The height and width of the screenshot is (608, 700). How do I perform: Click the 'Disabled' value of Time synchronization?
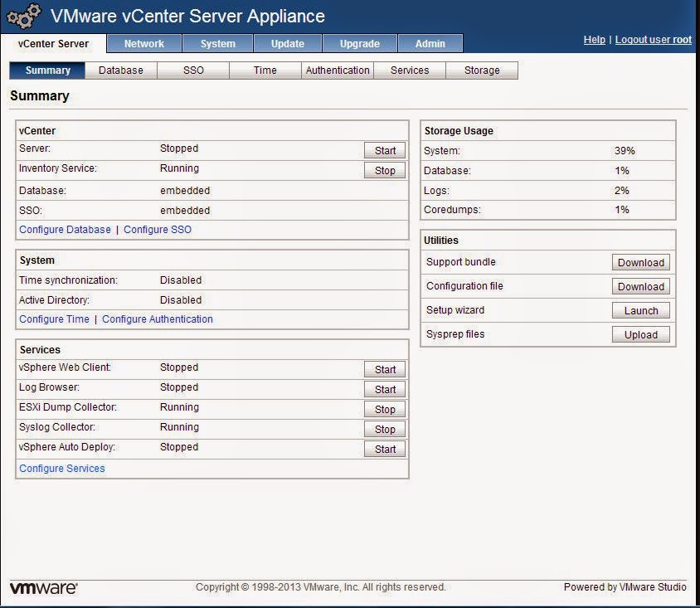click(181, 280)
